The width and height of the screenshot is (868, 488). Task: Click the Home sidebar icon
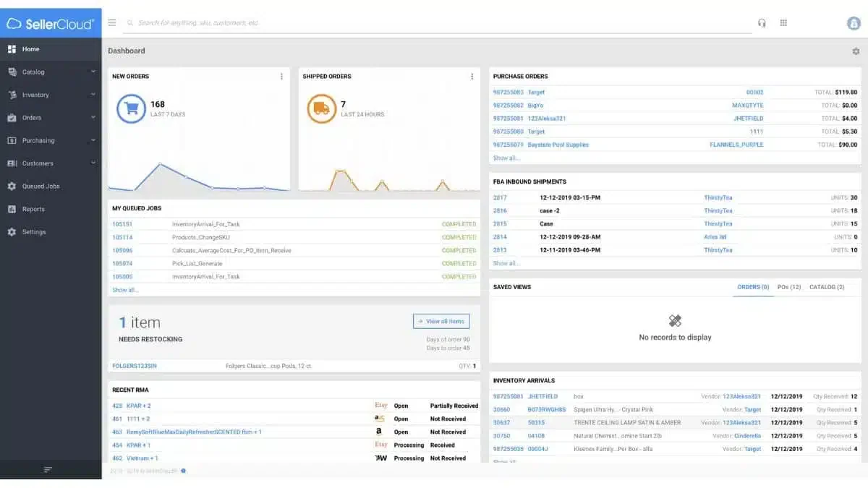(x=12, y=49)
